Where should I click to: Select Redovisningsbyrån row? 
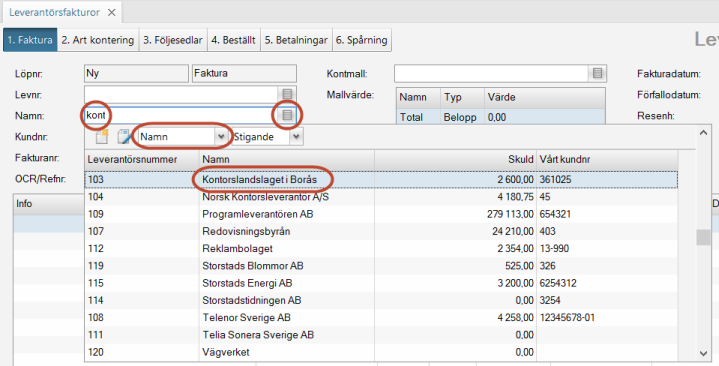(x=381, y=231)
